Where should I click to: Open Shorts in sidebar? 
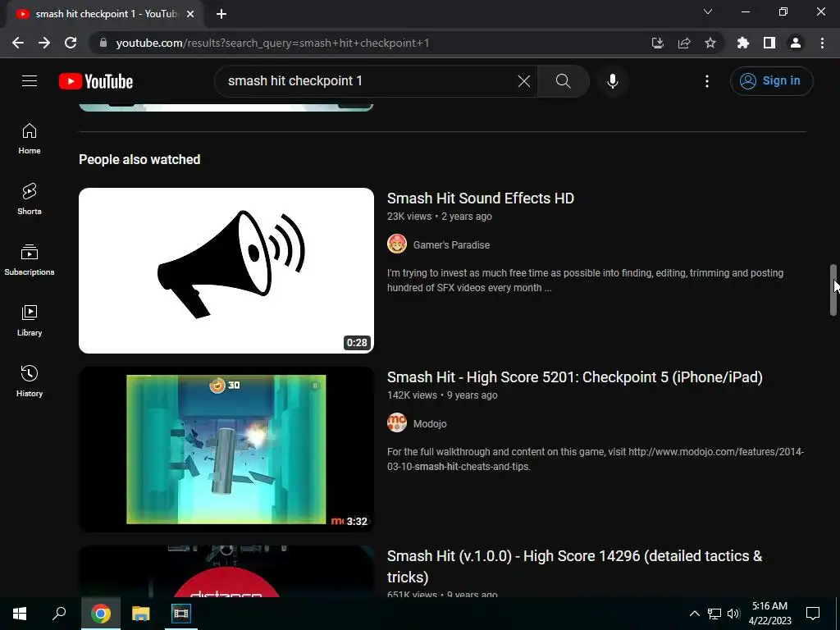pyautogui.click(x=30, y=199)
